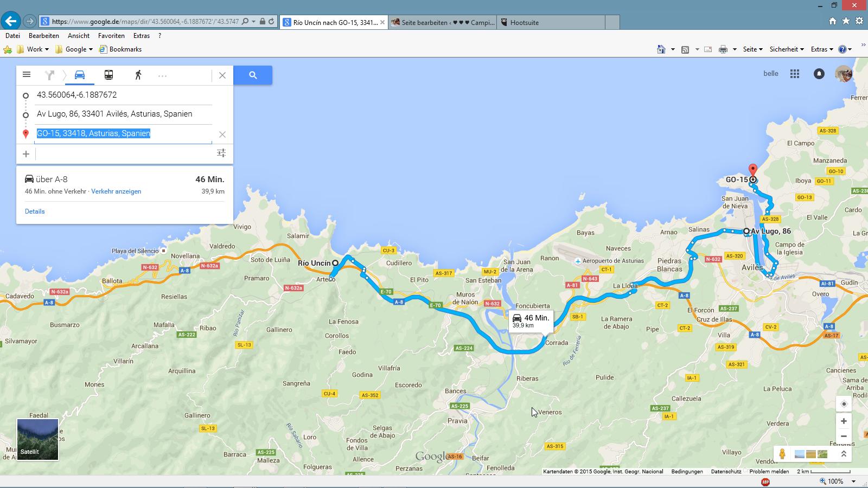868x488 pixels.
Task: Open the Seite dropdown in command bar
Action: (x=752, y=49)
